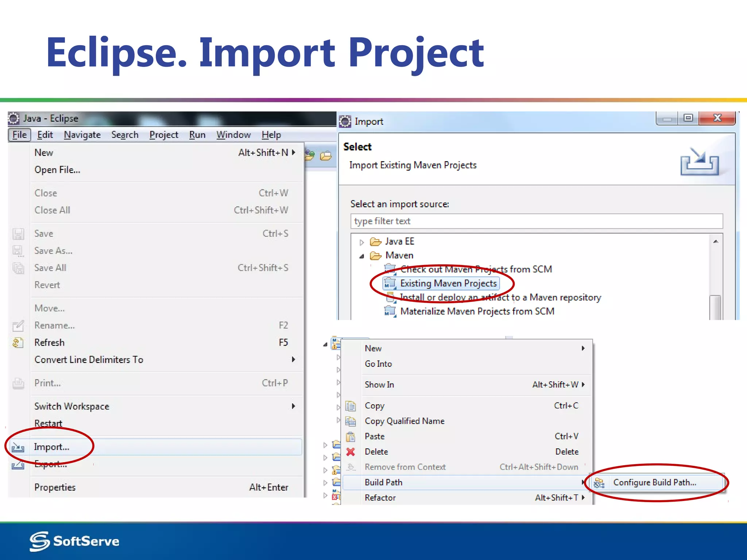Viewport: 747px width, 560px height.
Task: Click the Rename pencil icon
Action: click(x=18, y=326)
